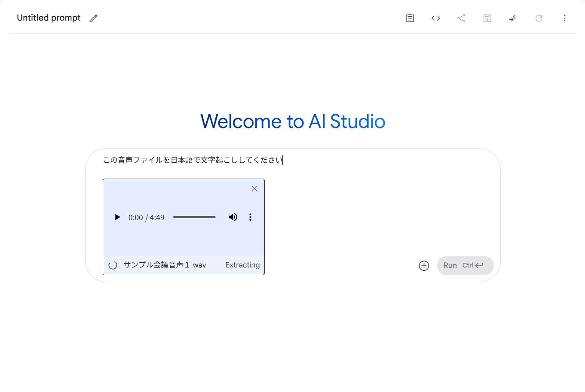Viewport: 585px width, 392px height.
Task: Click the 0:00 / 4:49 time display
Action: pyautogui.click(x=146, y=218)
